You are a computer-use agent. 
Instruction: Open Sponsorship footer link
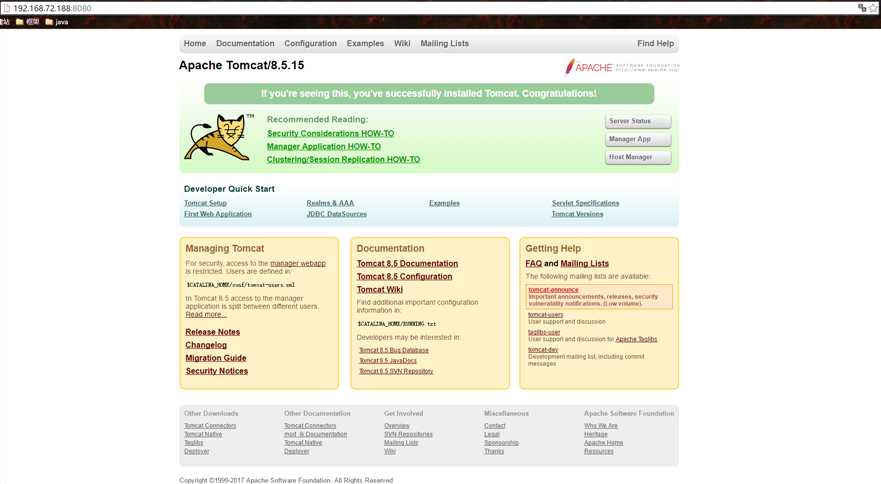click(x=501, y=442)
